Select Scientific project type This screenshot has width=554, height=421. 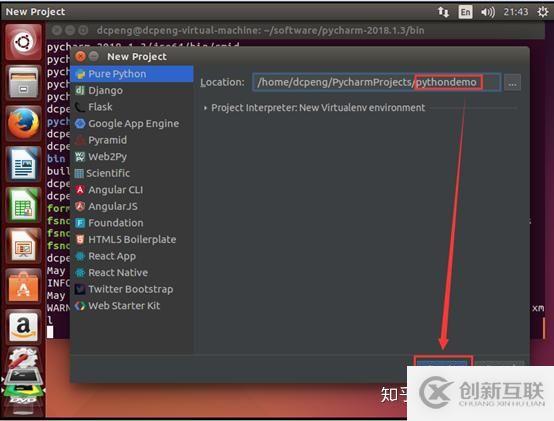coord(132,173)
